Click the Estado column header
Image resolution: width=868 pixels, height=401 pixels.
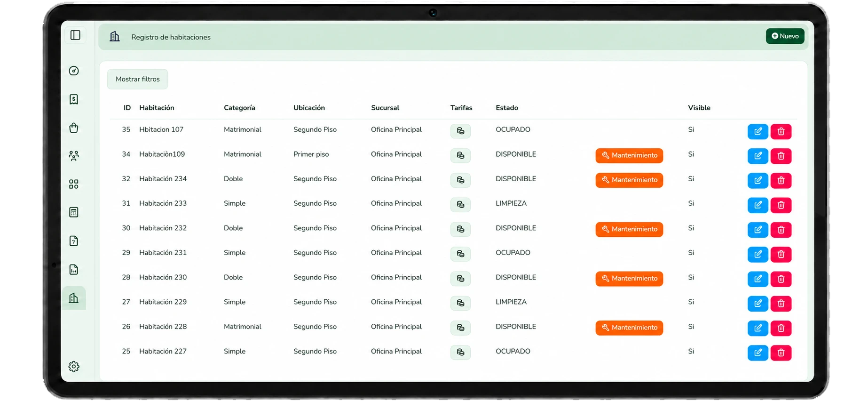coord(507,108)
